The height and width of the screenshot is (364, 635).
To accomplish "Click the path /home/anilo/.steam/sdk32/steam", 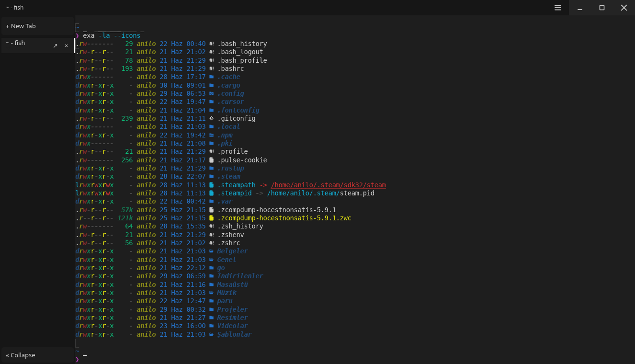I will [328, 185].
